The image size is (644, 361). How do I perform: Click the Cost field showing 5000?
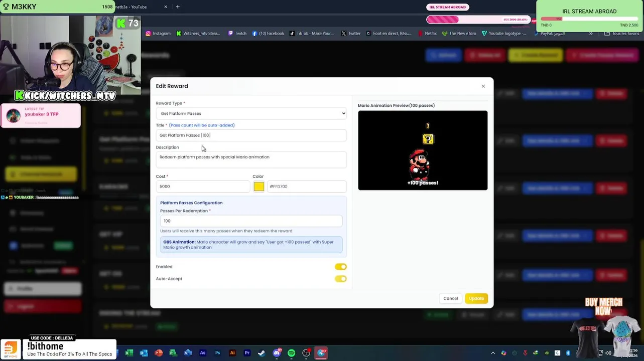202,187
